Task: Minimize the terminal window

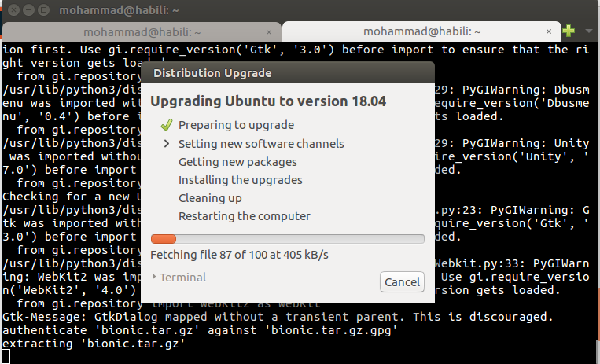Action: (24, 8)
